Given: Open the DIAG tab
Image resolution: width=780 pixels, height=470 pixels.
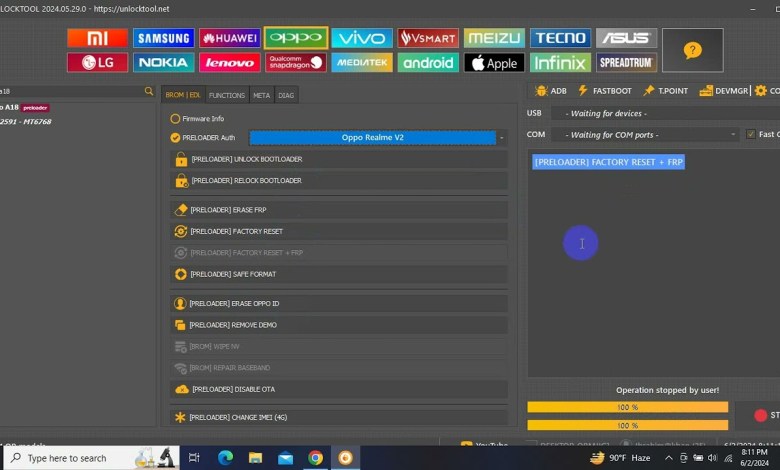Looking at the screenshot, I should [286, 95].
